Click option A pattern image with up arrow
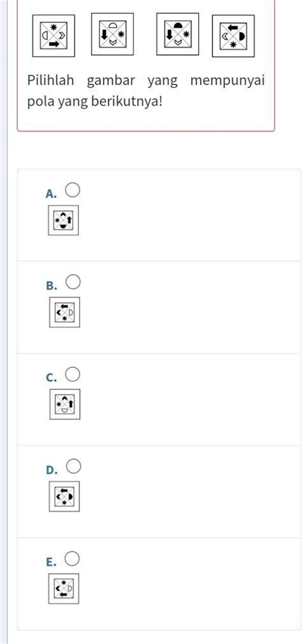The height and width of the screenshot is (644, 302). [63, 221]
